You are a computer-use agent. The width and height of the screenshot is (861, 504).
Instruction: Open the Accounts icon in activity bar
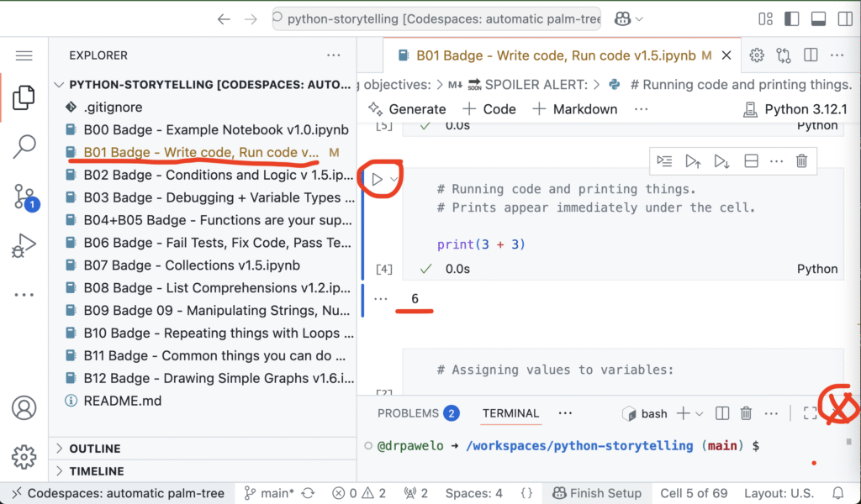(x=24, y=408)
